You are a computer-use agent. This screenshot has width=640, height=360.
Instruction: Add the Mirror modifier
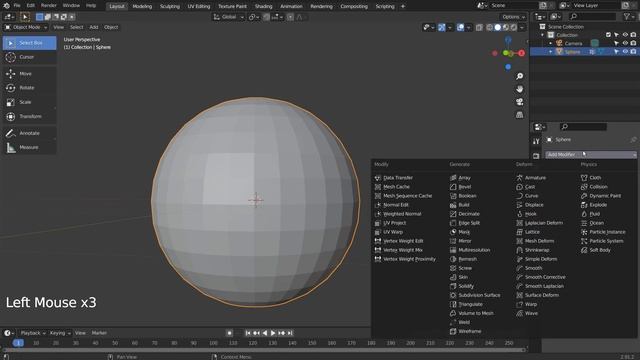tap(461, 241)
